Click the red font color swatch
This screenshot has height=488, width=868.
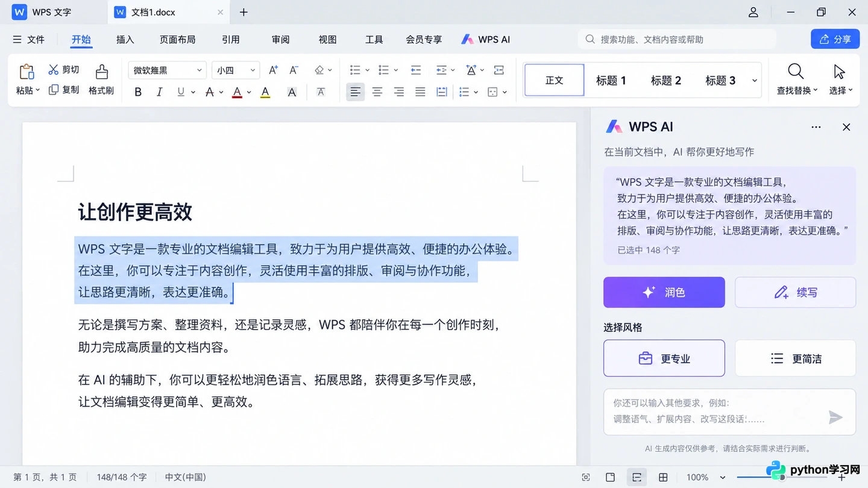[x=237, y=92]
